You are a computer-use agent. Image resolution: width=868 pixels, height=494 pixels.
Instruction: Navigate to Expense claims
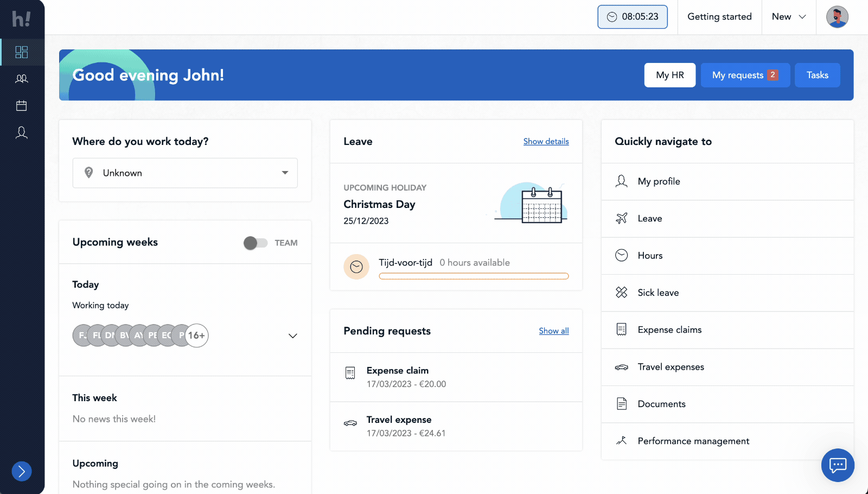727,330
